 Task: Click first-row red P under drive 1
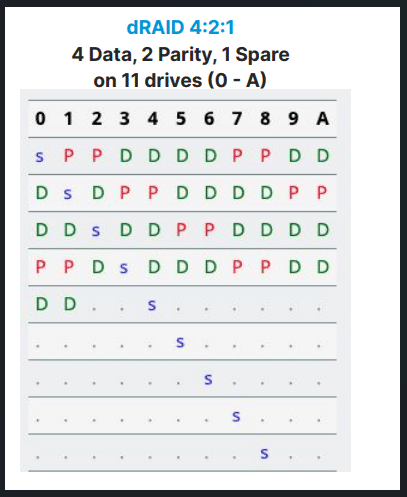69,156
